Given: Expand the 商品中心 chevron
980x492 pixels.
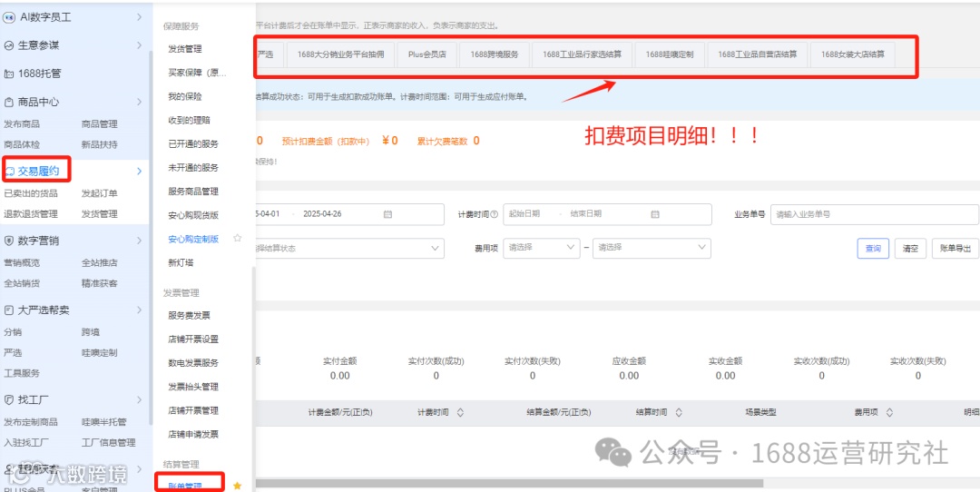Looking at the screenshot, I should click(x=139, y=102).
